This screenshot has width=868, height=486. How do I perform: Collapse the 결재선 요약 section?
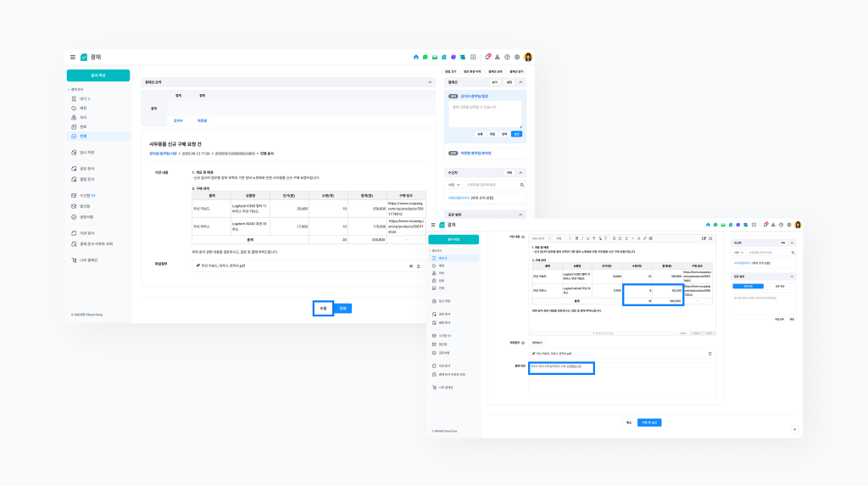431,82
